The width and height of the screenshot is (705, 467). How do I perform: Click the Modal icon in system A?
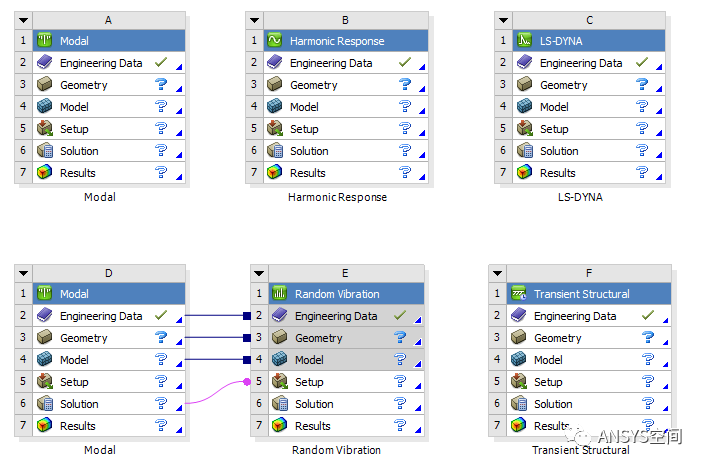point(45,40)
